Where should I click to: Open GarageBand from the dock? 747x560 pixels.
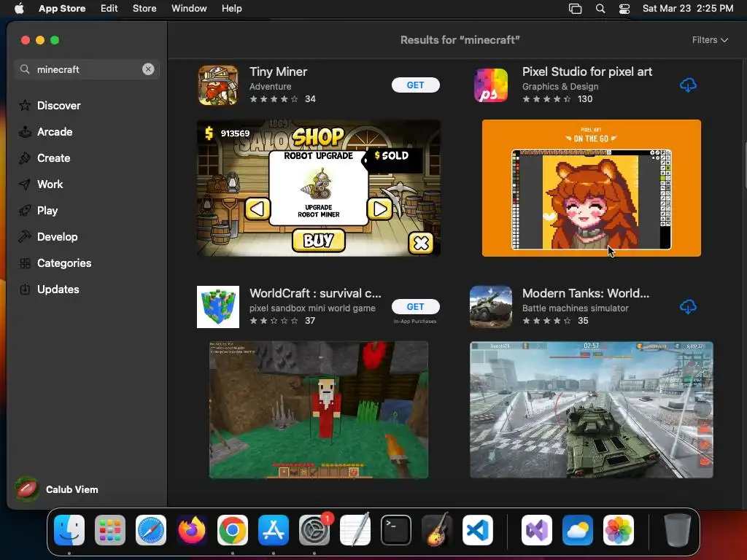point(437,530)
